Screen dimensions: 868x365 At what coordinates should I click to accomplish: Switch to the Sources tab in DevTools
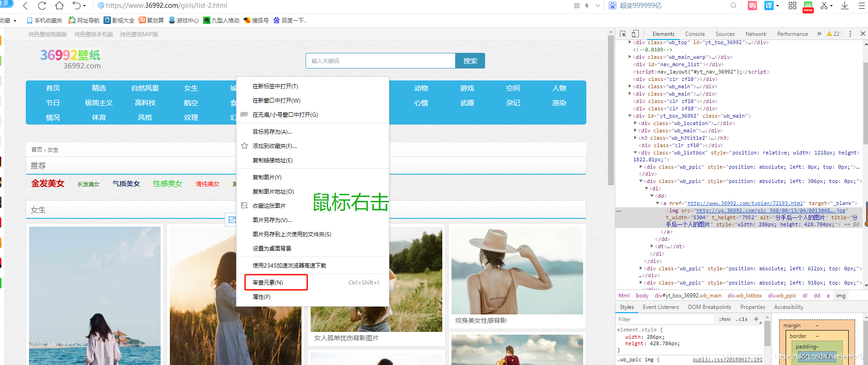coord(725,34)
